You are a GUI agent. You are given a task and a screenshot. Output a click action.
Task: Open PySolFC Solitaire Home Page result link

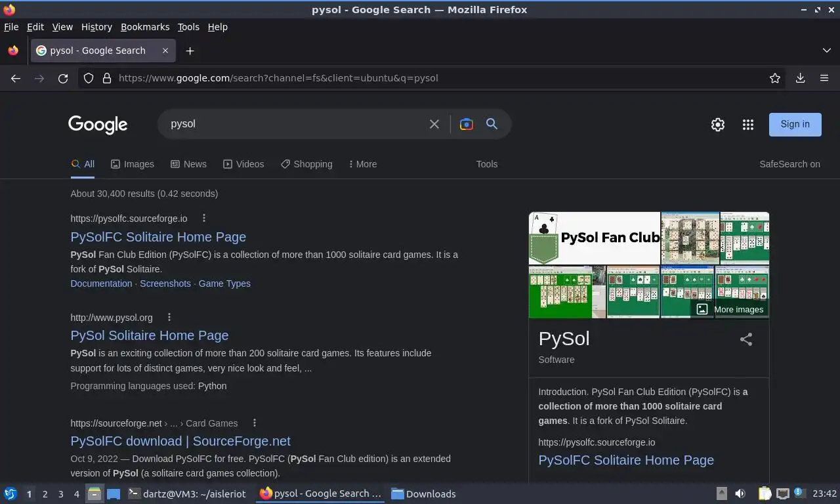point(158,237)
